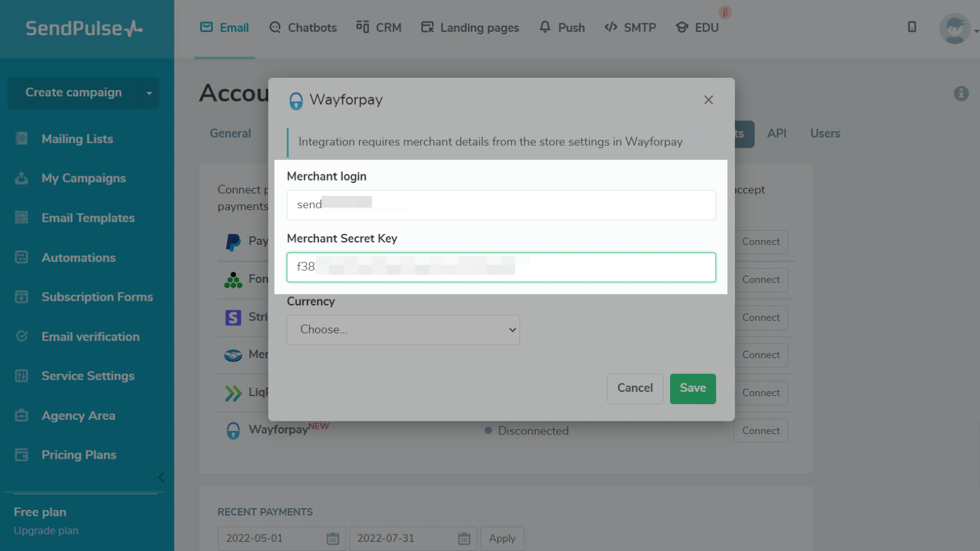
Task: Focus the Merchant Secret Key field
Action: [501, 268]
